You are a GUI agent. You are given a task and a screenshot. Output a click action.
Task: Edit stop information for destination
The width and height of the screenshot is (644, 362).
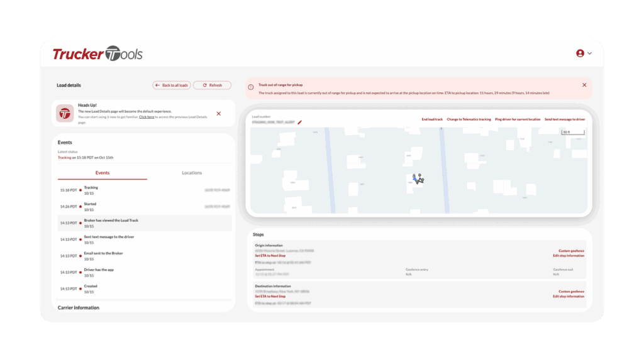569,296
